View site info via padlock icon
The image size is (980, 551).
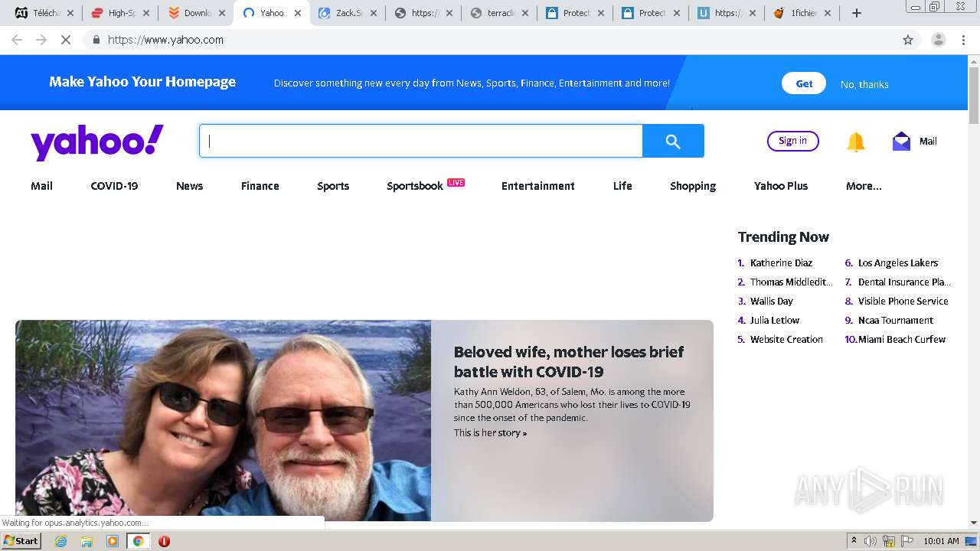96,40
